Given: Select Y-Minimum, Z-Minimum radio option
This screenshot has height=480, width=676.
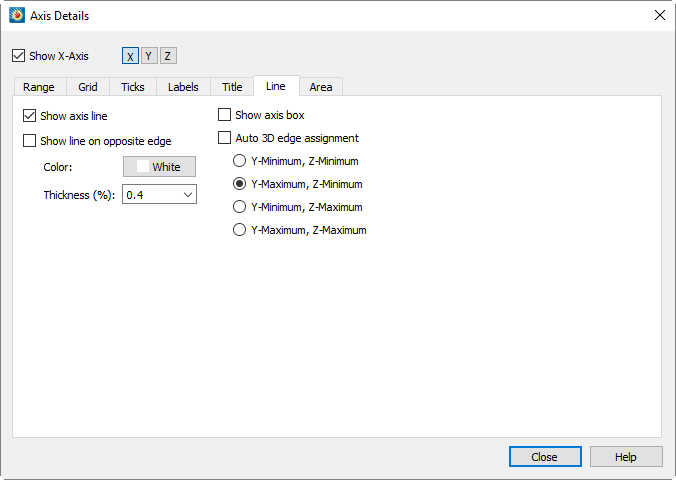Looking at the screenshot, I should [x=239, y=161].
